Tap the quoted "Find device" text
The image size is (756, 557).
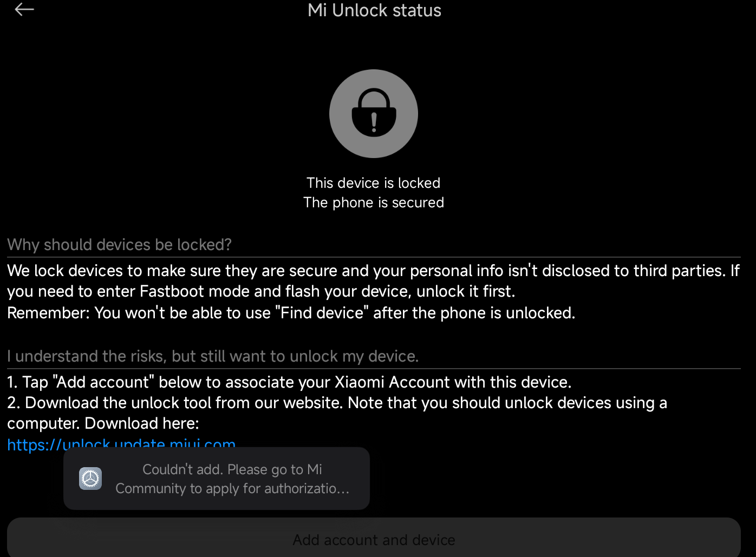322,313
